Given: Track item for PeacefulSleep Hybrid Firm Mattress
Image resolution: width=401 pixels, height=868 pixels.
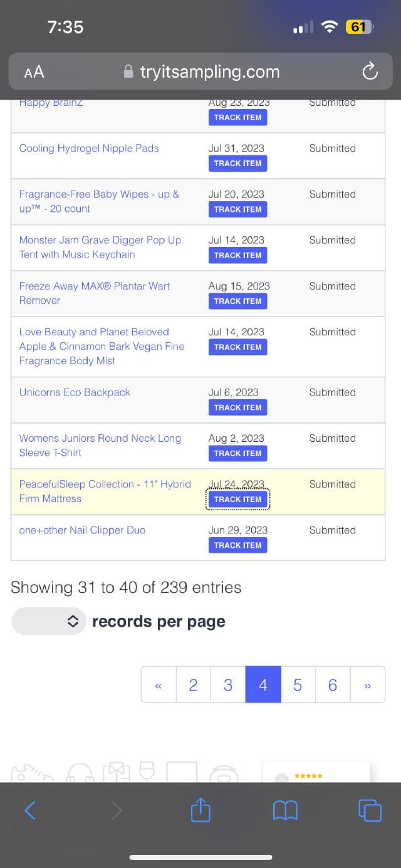Looking at the screenshot, I should click(237, 499).
